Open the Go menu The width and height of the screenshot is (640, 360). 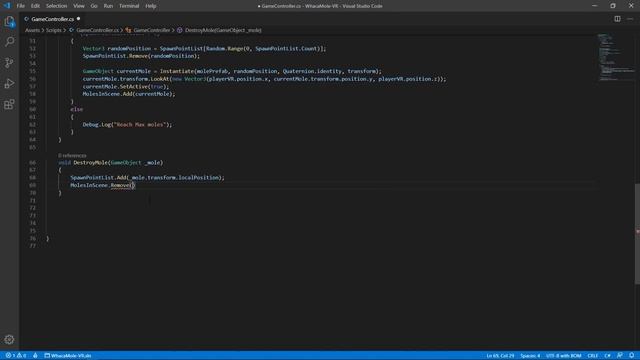click(x=94, y=6)
